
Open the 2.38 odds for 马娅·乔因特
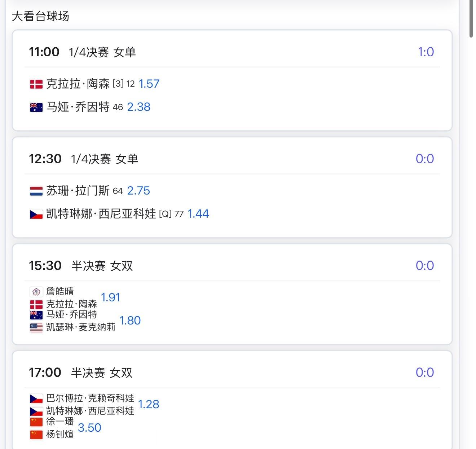[x=139, y=107]
